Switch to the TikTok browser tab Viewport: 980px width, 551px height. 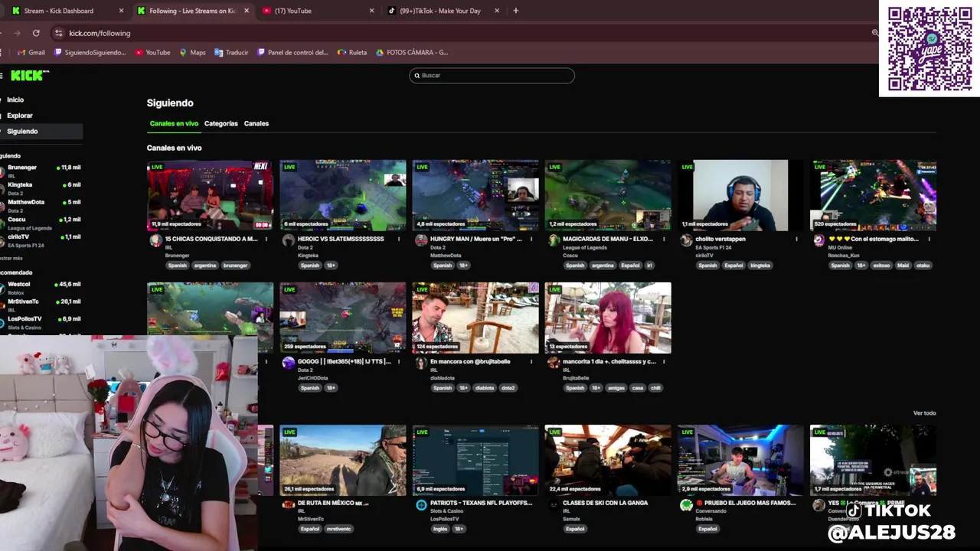point(443,11)
